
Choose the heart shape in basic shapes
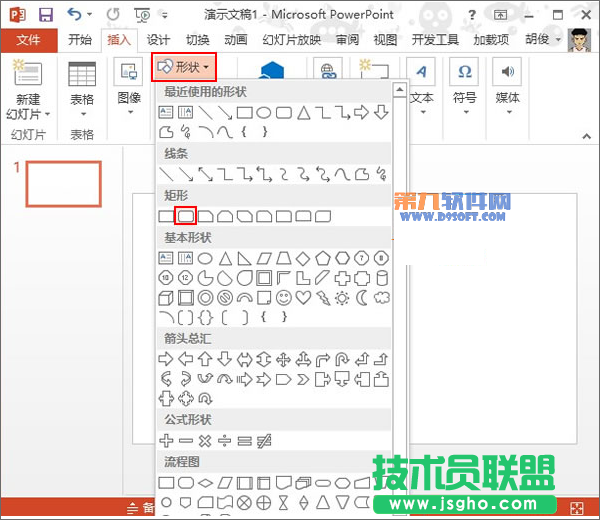[303, 297]
